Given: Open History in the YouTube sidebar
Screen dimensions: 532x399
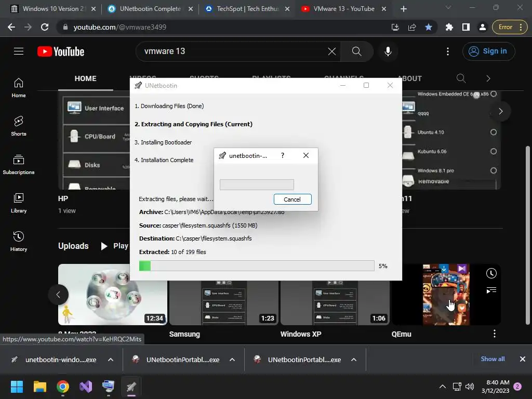Looking at the screenshot, I should (x=19, y=241).
